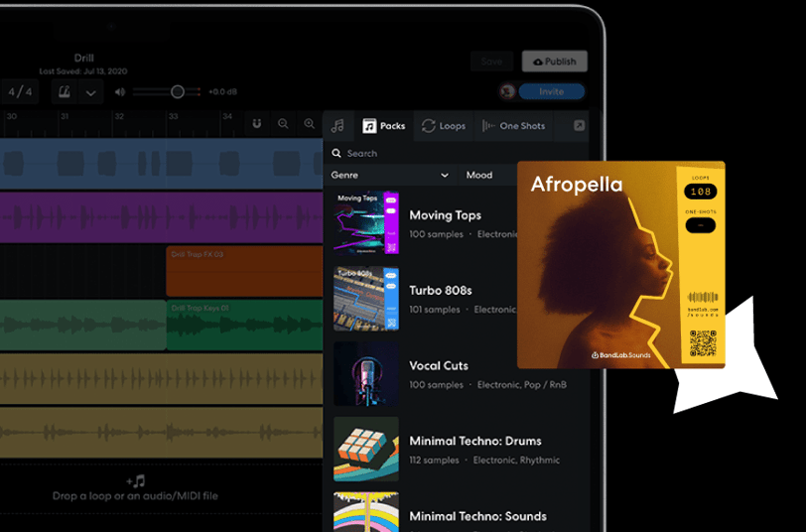
Task: Click the Packs tab music icon
Action: tap(369, 126)
